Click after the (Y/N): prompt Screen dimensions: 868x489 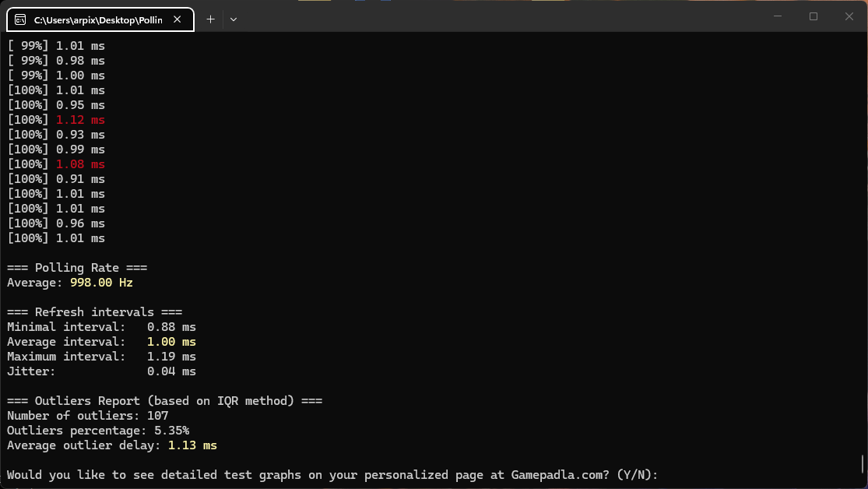(665, 475)
